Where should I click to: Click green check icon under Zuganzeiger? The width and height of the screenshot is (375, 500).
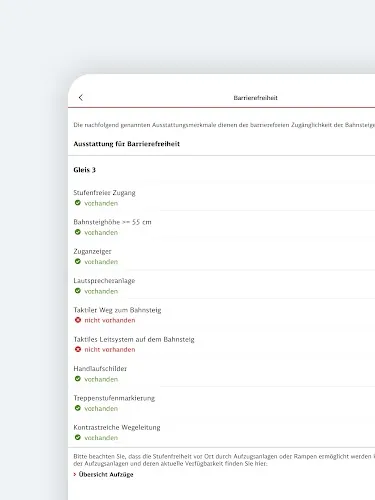click(78, 261)
